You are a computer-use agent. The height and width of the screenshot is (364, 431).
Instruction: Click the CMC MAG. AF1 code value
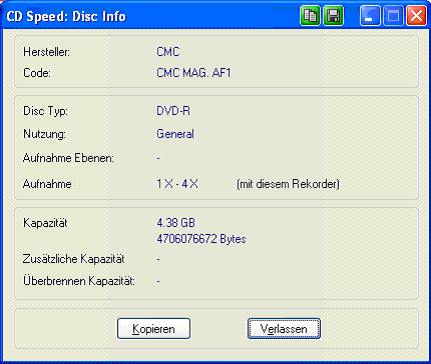[194, 73]
